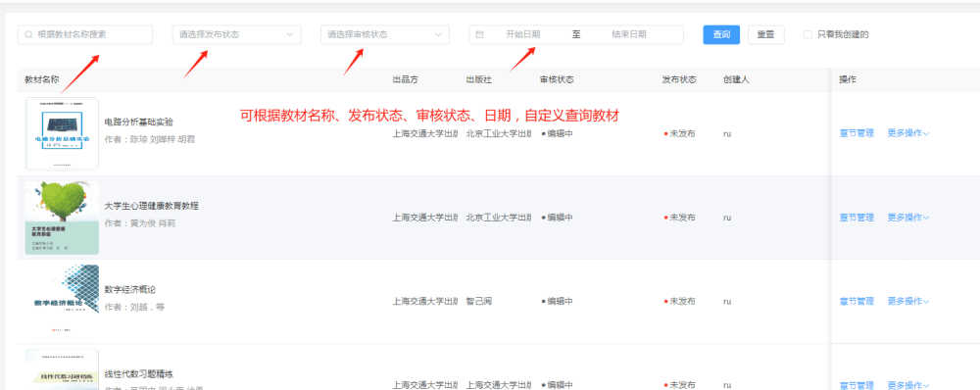The image size is (980, 390).
Task: Click 编辑中 status in 大学生心理健康教育教程 row
Action: pyautogui.click(x=557, y=218)
